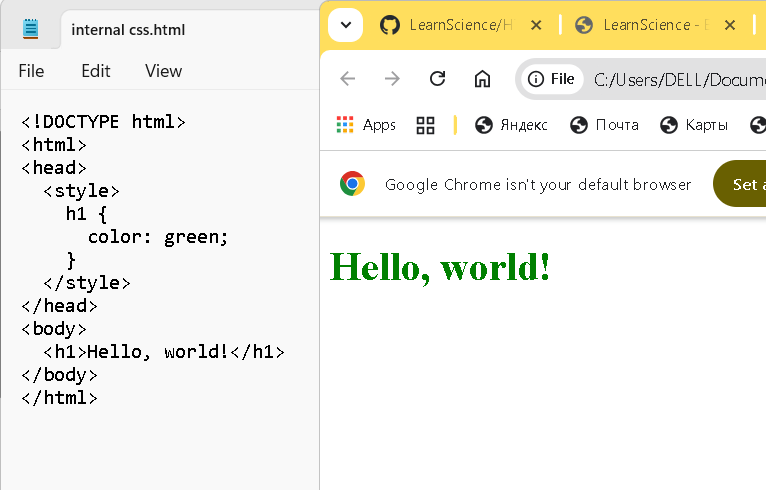The height and width of the screenshot is (490, 766).
Task: View site info via File icon
Action: (552, 79)
